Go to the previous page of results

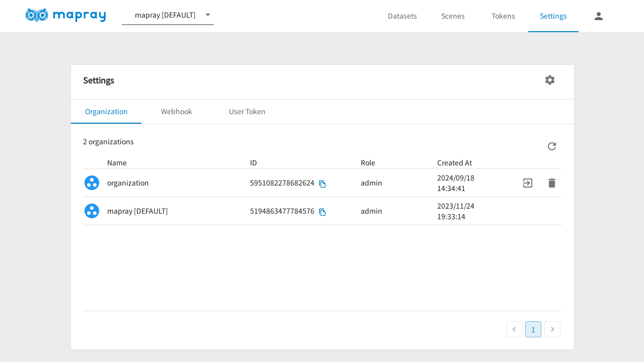[514, 329]
